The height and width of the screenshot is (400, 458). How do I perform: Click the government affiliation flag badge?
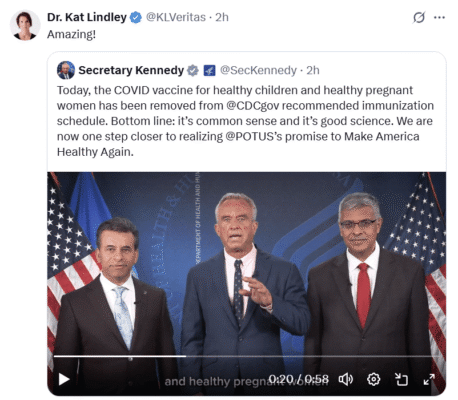209,70
